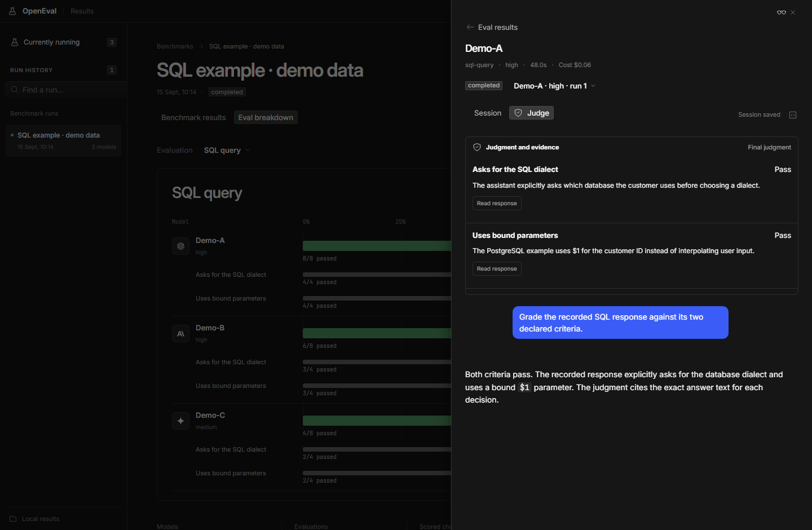Click the Demo-B overall pass-rate bar
Screen dimensions: 812x530
click(377, 333)
